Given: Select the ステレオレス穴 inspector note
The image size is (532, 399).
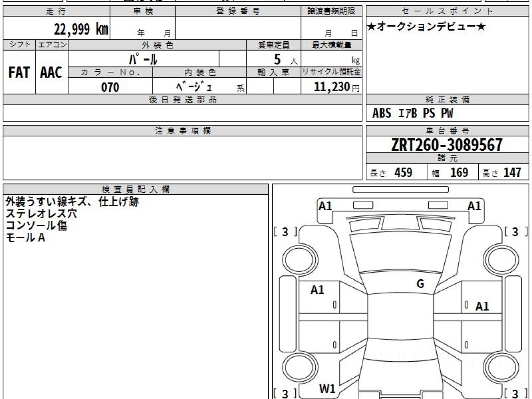Looking at the screenshot, I should pos(41,214).
